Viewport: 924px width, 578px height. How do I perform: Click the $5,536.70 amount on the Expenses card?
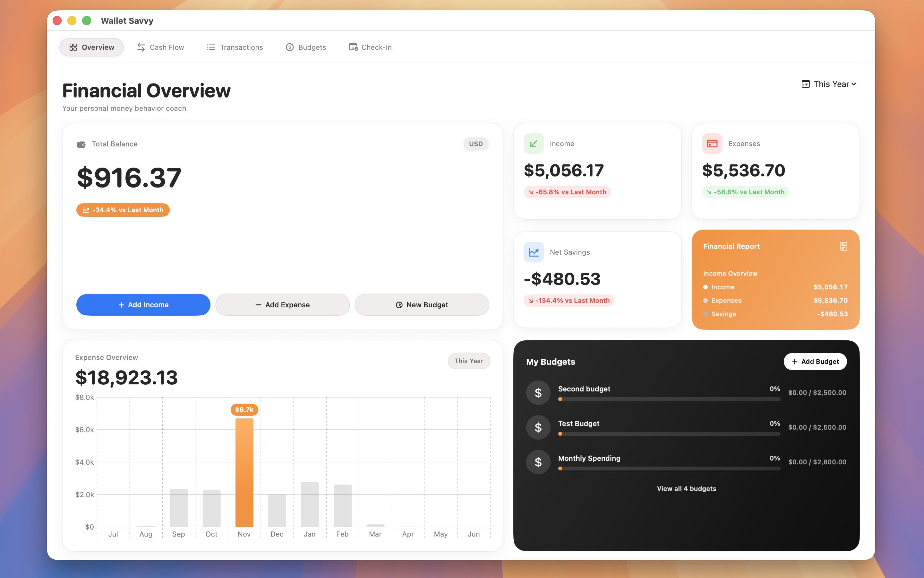[744, 171]
